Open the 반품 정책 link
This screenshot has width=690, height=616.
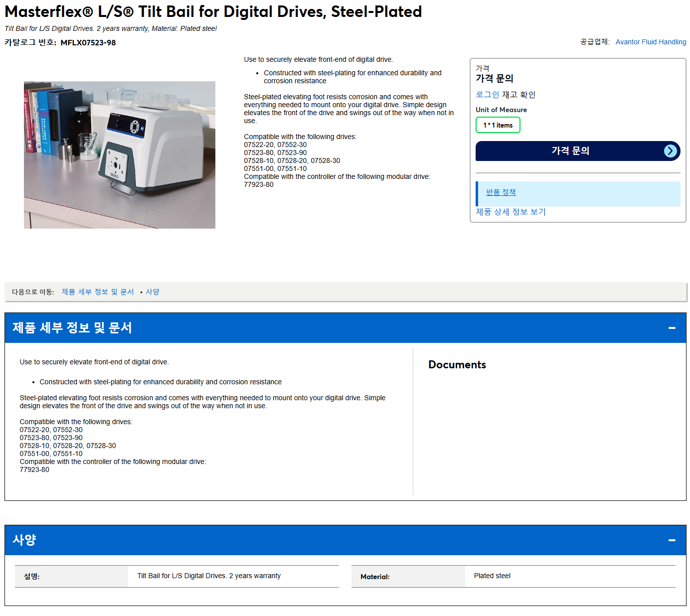tap(501, 192)
